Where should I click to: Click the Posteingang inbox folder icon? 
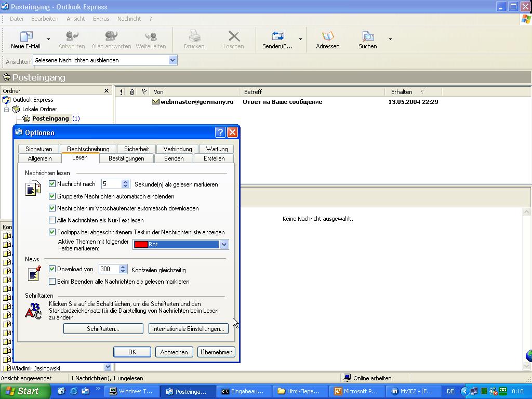click(x=26, y=118)
